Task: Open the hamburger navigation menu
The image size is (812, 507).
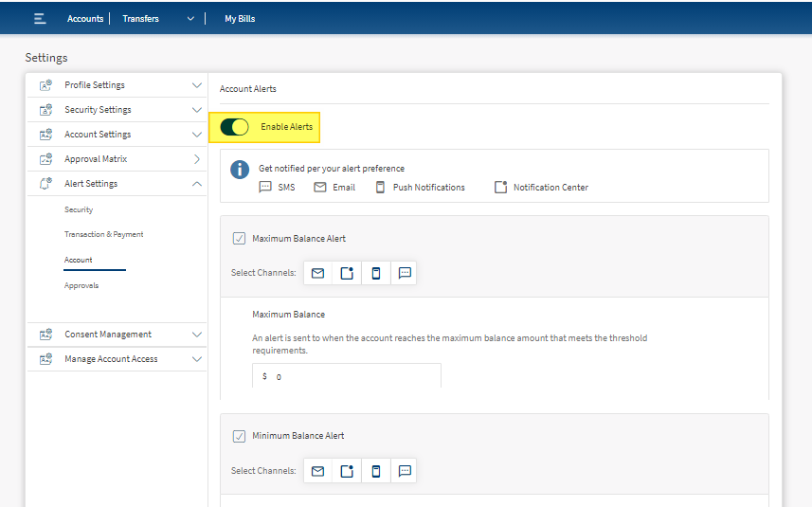Action: tap(40, 19)
